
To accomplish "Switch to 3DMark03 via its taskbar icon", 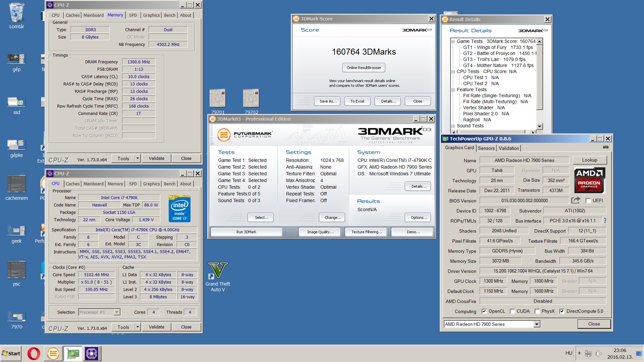I will tap(53, 354).
